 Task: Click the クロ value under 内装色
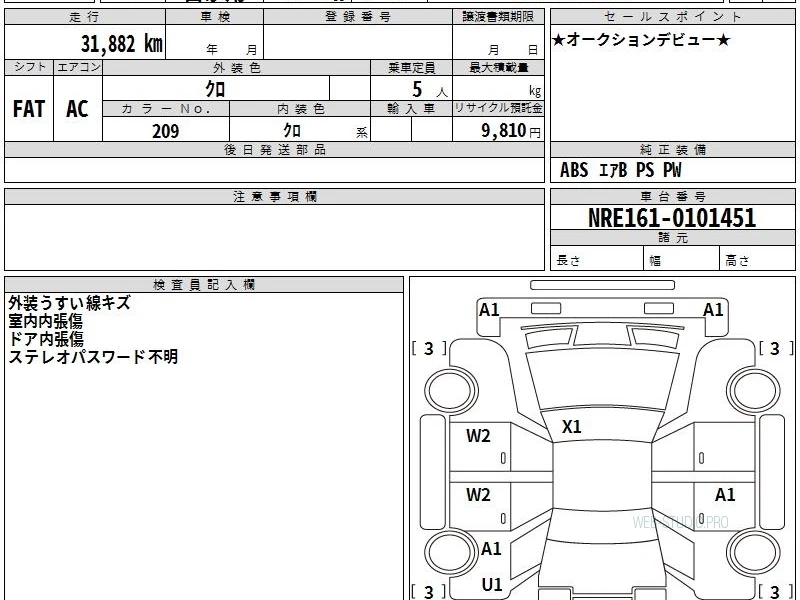292,131
